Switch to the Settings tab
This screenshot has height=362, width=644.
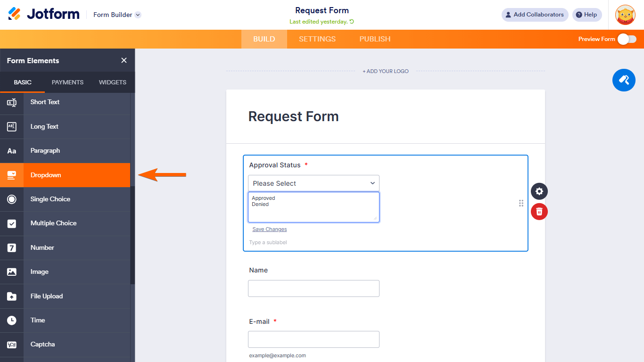317,39
